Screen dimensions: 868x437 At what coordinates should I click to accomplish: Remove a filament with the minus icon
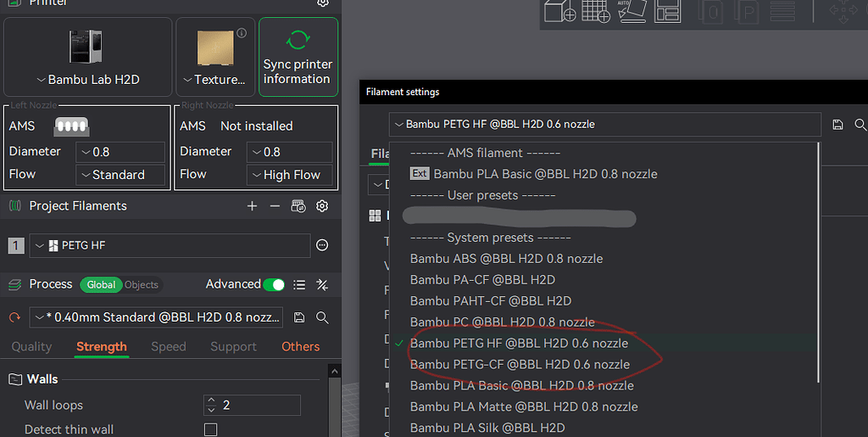275,206
